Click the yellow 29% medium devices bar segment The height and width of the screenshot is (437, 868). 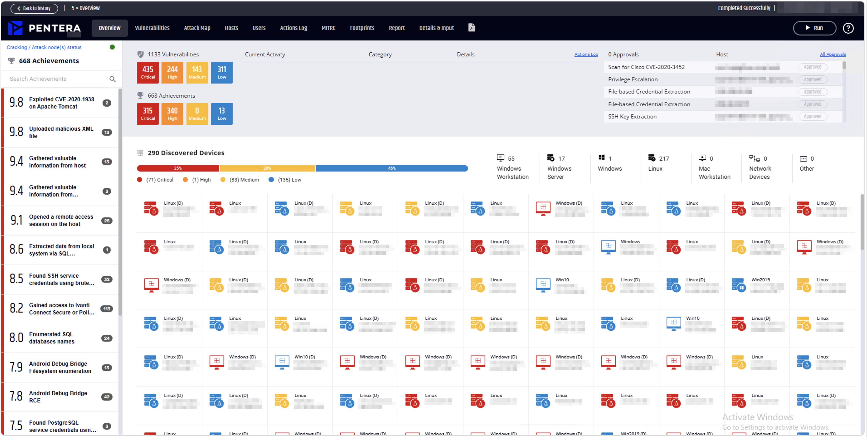[267, 168]
